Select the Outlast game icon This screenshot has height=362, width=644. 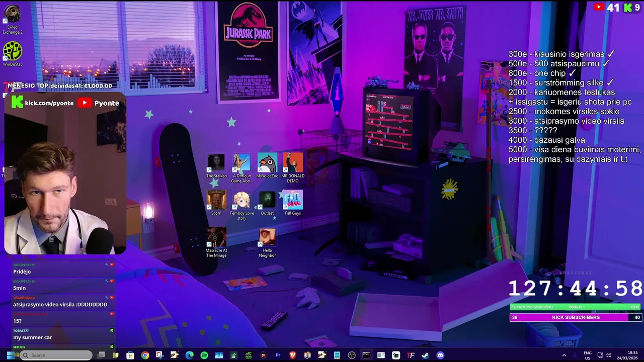point(267,204)
